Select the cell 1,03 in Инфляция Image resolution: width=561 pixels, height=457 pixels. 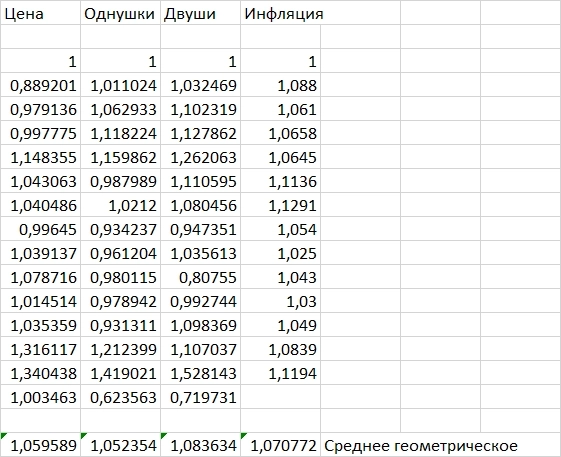(x=280, y=301)
